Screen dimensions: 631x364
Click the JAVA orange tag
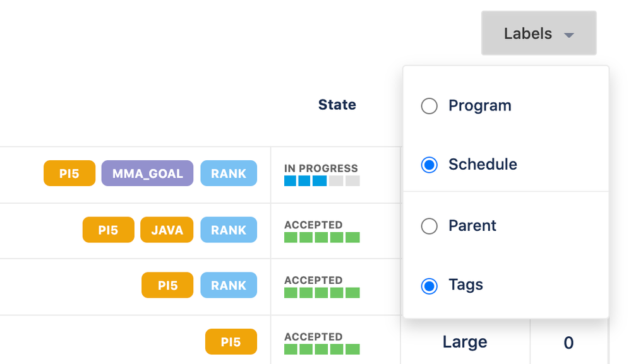(167, 230)
